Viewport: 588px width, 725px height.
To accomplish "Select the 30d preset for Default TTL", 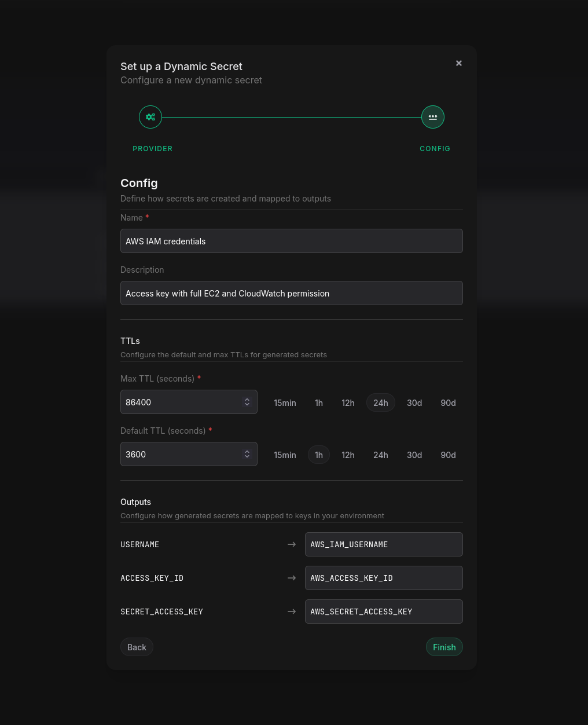I will coord(414,455).
